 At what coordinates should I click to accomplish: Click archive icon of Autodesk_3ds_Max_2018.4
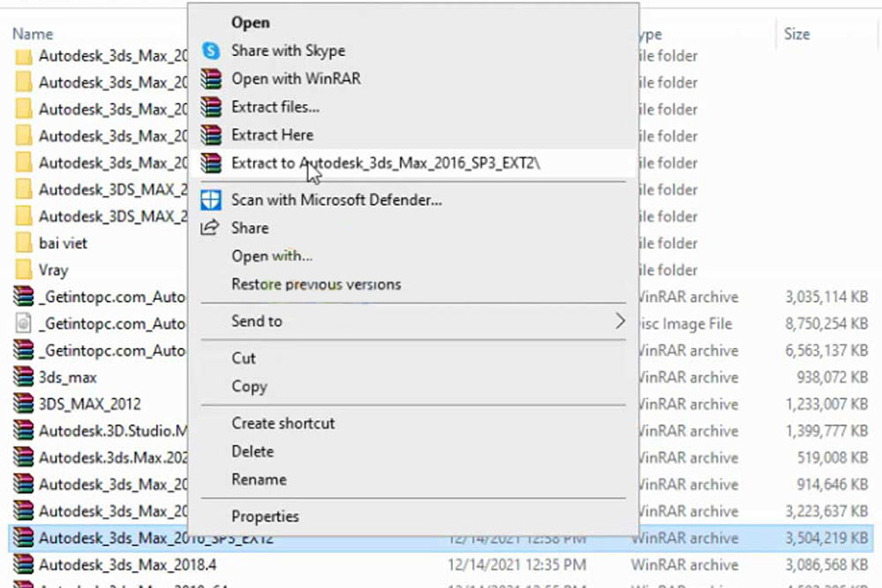24,564
